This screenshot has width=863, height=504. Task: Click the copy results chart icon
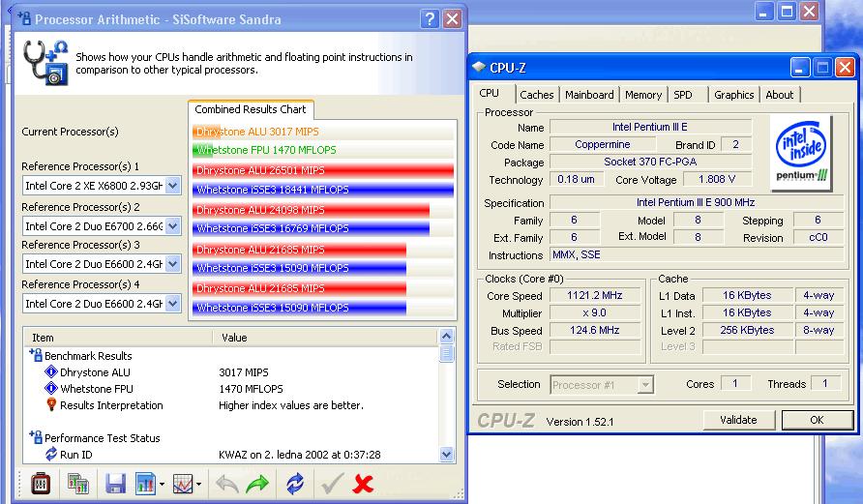[x=78, y=483]
